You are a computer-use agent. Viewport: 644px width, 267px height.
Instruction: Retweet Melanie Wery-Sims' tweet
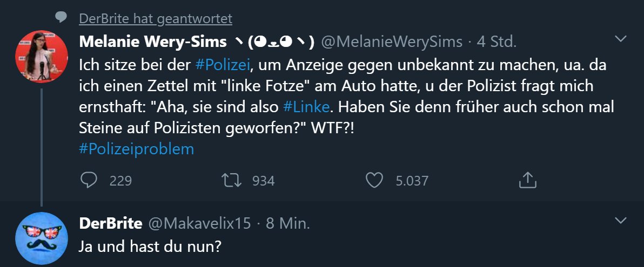pyautogui.click(x=232, y=180)
